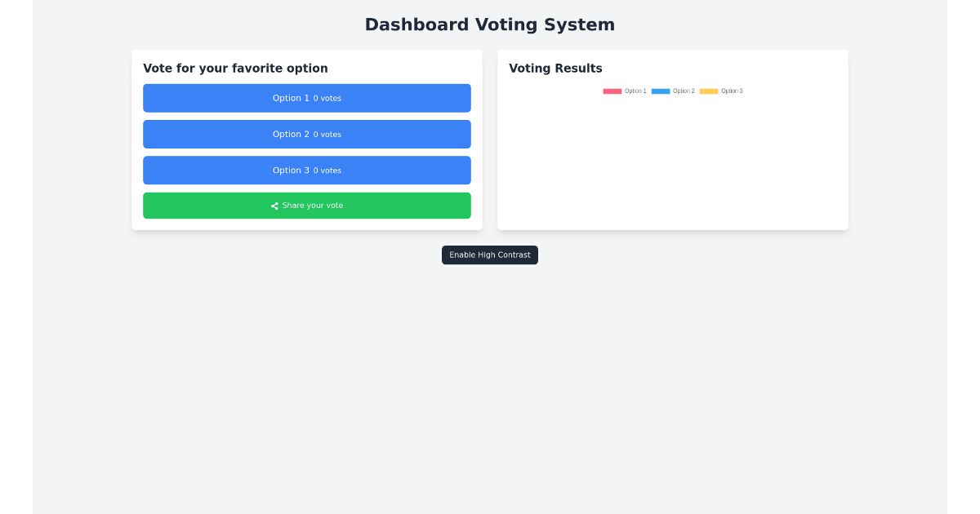The height and width of the screenshot is (514, 980).
Task: Click the pink legend swatch for Option 1
Action: pos(612,91)
